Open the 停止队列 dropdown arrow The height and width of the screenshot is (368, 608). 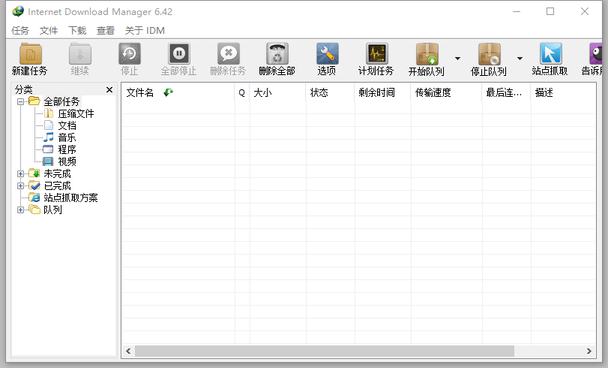click(x=520, y=59)
